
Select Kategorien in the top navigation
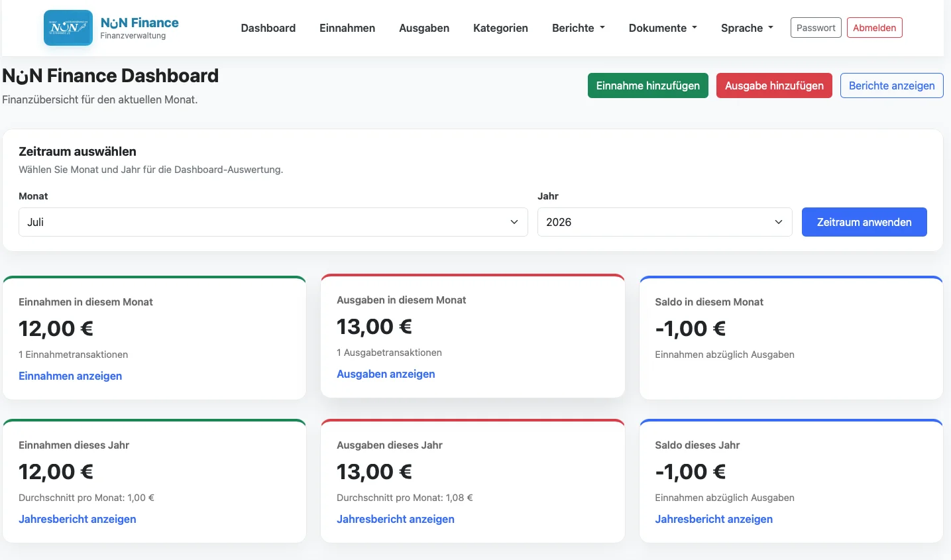pos(500,28)
